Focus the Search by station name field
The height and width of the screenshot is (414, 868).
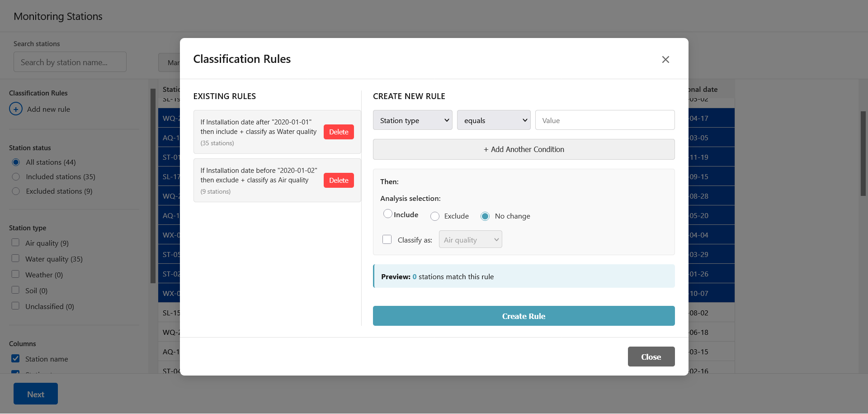(70, 62)
